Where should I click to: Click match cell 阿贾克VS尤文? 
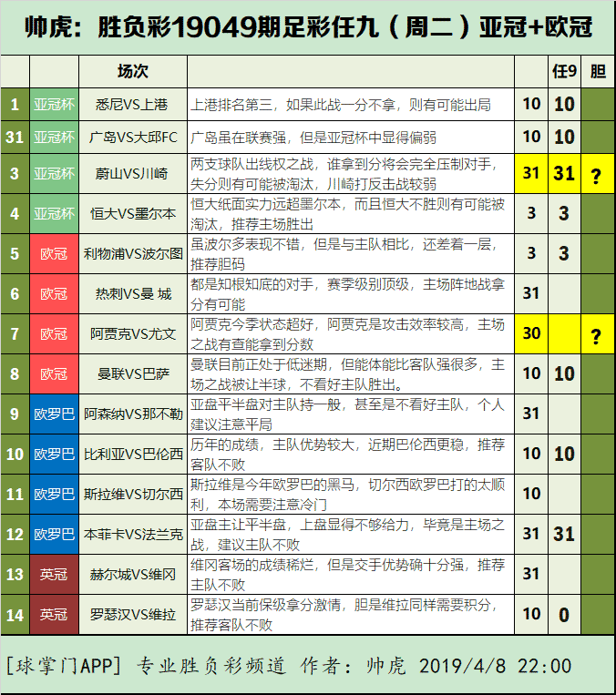[133, 333]
